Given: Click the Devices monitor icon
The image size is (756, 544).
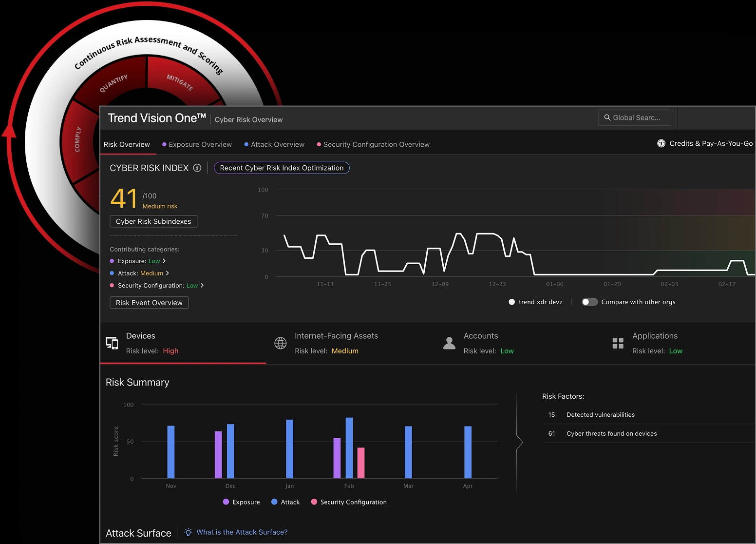Looking at the screenshot, I should click(112, 343).
